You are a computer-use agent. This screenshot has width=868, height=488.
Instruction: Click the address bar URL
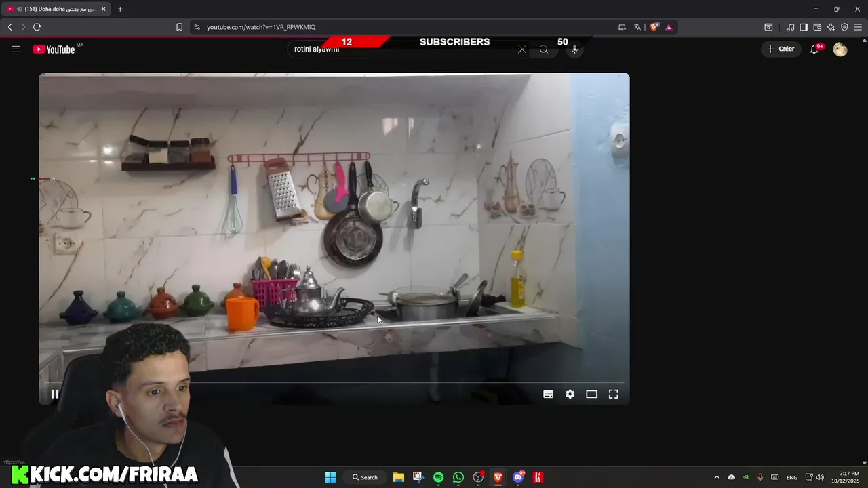pos(261,27)
